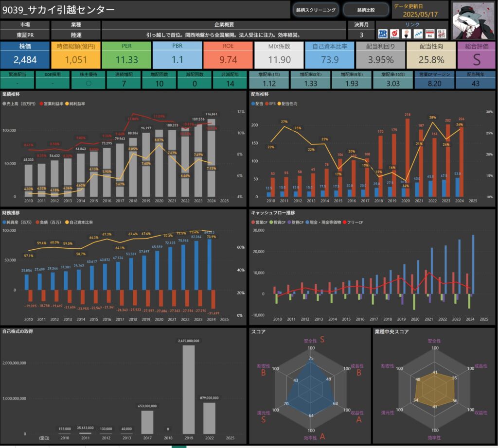Image resolution: width=498 pixels, height=448 pixels.
Task: Click the 配当性向 card showing 25.8%
Action: pyautogui.click(x=431, y=55)
